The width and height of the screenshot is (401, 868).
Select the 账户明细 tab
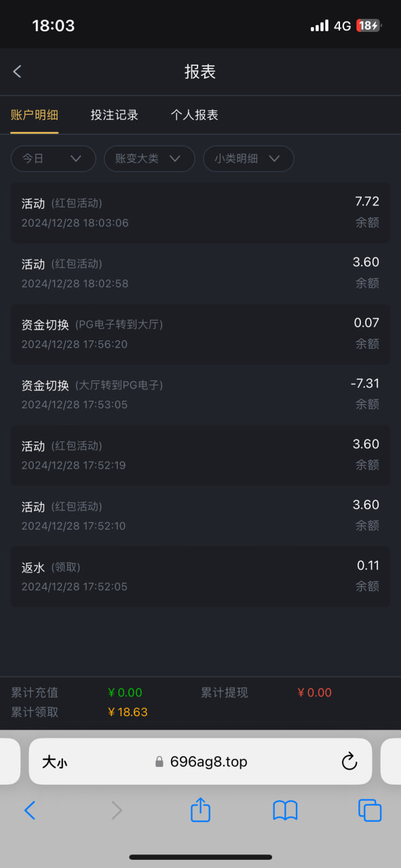coord(35,115)
